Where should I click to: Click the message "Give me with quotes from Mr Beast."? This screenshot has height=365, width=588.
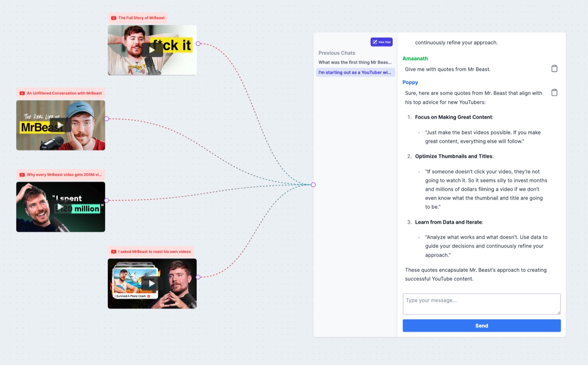tap(448, 69)
